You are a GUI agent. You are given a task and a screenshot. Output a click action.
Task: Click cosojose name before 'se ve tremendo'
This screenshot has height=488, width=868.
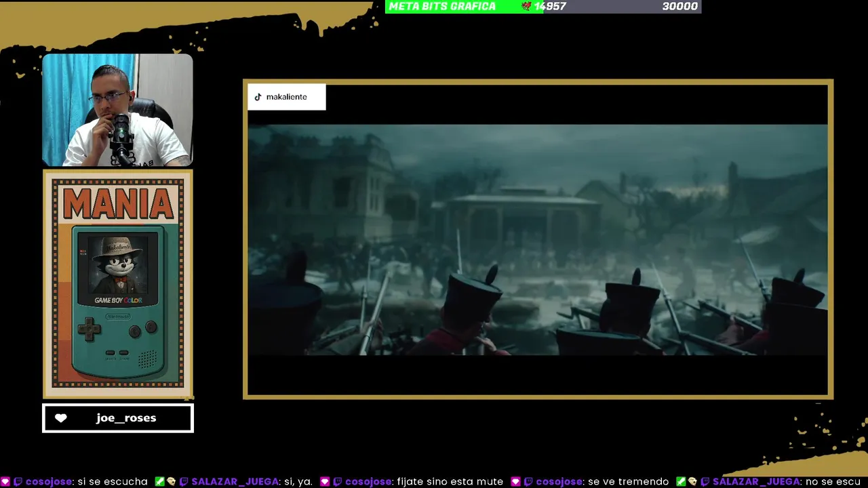(x=560, y=481)
